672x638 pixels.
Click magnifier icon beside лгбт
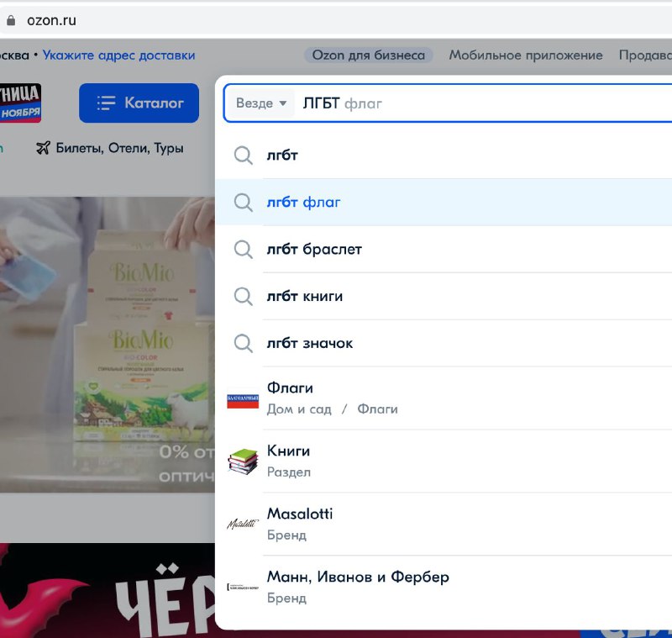[x=244, y=156]
